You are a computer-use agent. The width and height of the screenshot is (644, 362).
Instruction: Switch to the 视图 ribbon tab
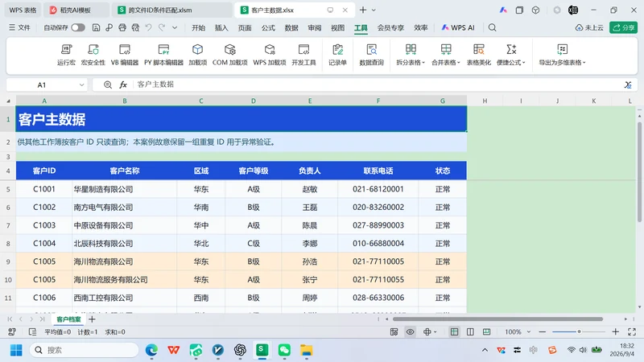[x=337, y=27]
